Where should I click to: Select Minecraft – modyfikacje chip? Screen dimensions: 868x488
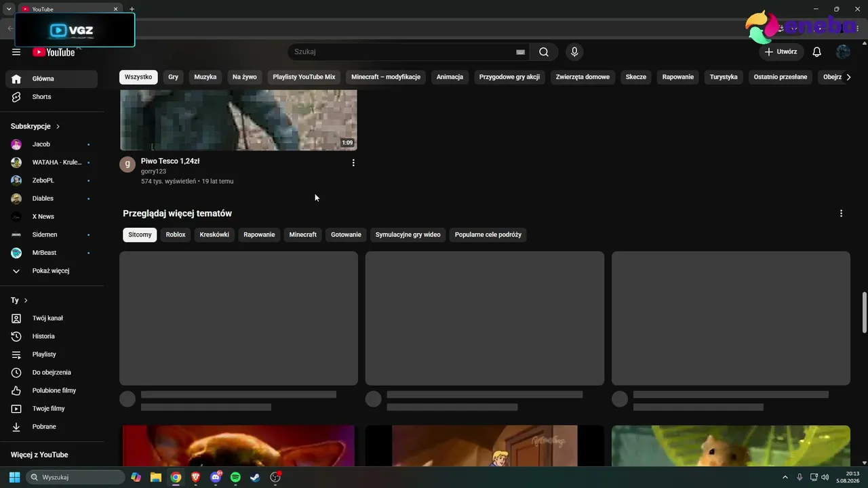386,77
